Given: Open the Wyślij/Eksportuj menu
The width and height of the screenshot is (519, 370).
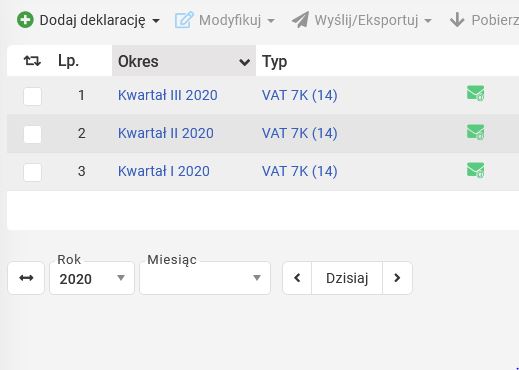Looking at the screenshot, I should (x=362, y=20).
